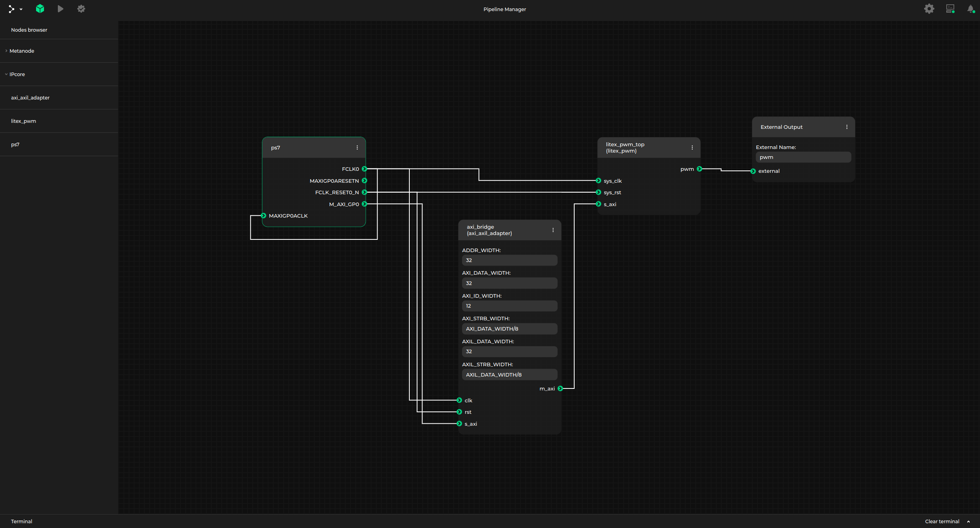Click pwm output port on litex_pwm_top

coord(699,169)
